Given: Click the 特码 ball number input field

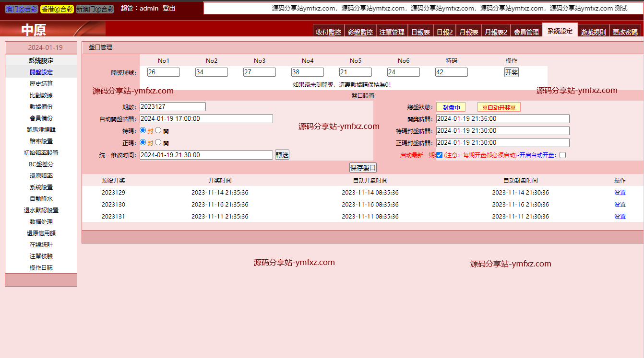Looking at the screenshot, I should pyautogui.click(x=451, y=72).
